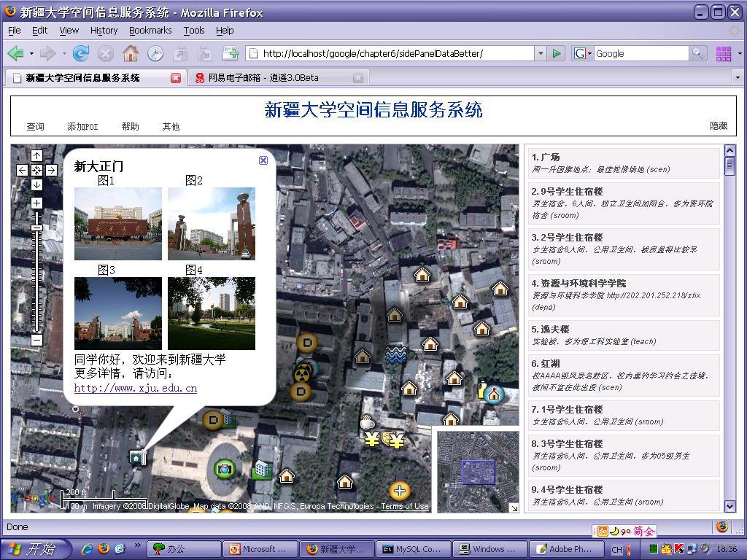Image resolution: width=747 pixels, height=560 pixels.
Task: Close the 新大正门 info window
Action: click(263, 160)
